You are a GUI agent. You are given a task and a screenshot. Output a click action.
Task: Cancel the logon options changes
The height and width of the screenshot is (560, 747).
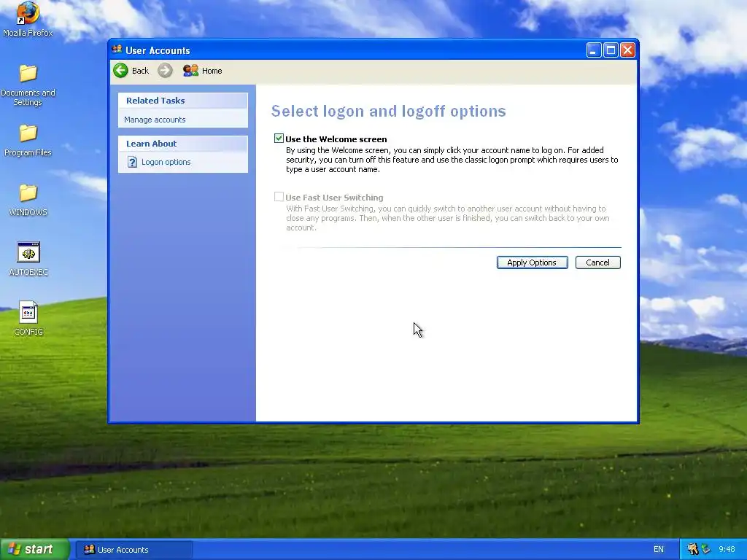coord(598,262)
